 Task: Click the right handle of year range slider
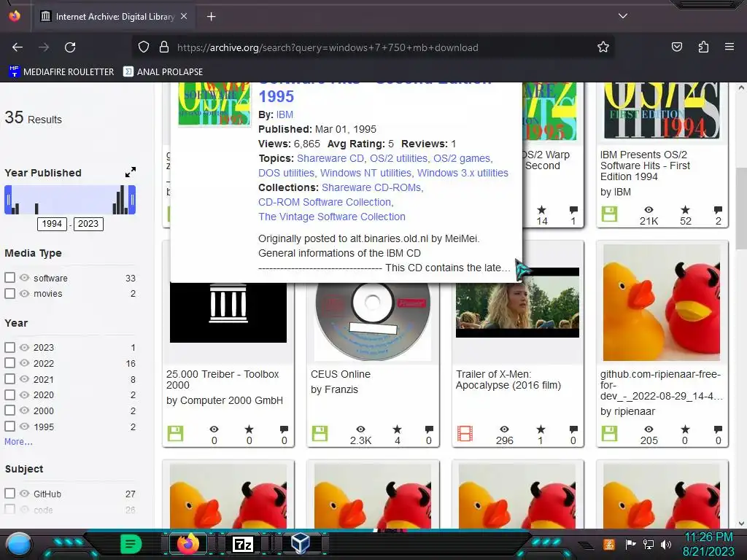(133, 200)
